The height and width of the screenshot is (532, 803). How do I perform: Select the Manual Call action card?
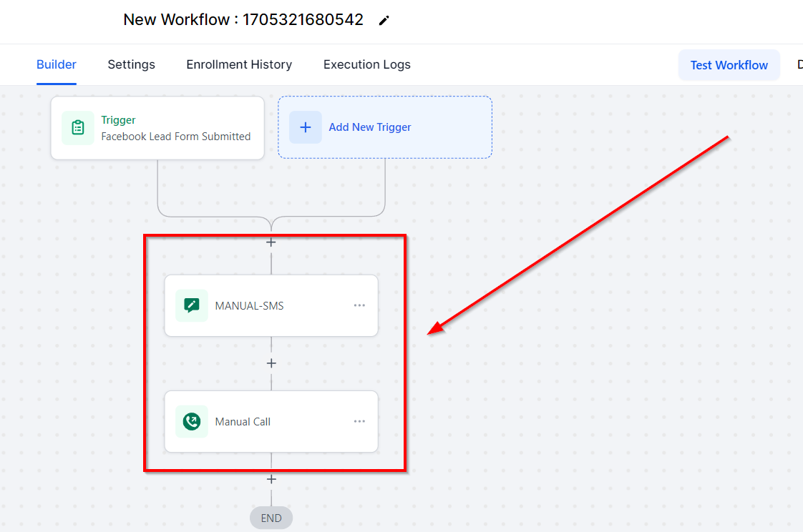(271, 421)
